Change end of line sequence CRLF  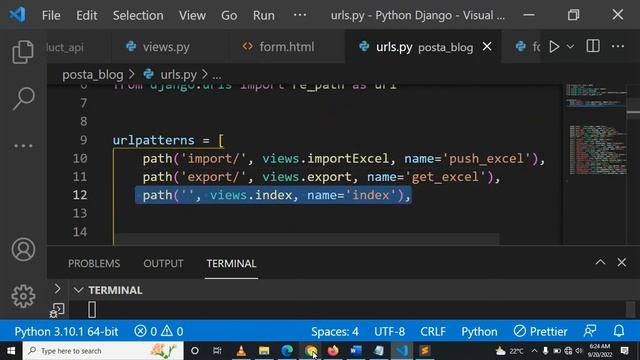tap(433, 331)
